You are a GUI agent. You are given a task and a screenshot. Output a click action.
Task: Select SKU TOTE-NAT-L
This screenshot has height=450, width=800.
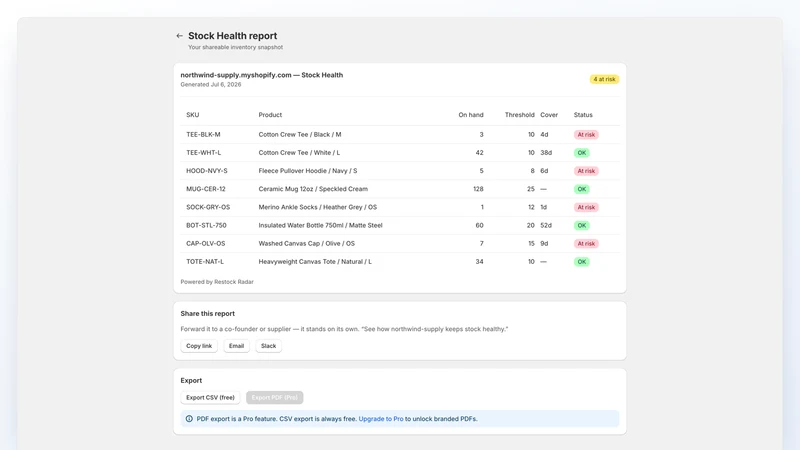pos(205,262)
